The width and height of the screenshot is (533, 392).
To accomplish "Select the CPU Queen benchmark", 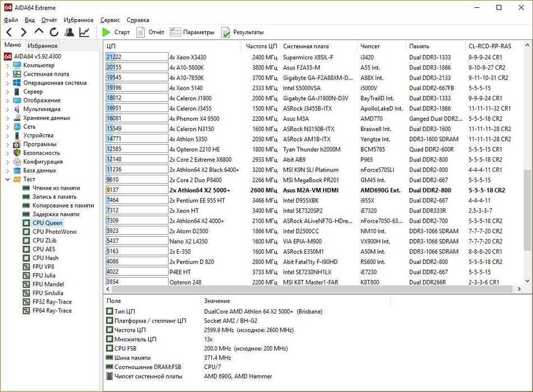I will point(43,223).
